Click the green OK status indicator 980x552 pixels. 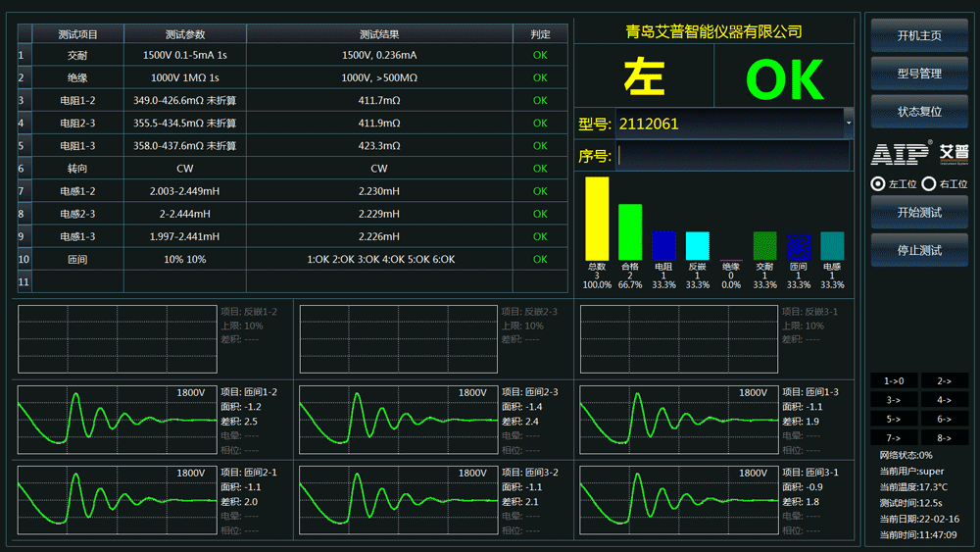click(x=785, y=79)
